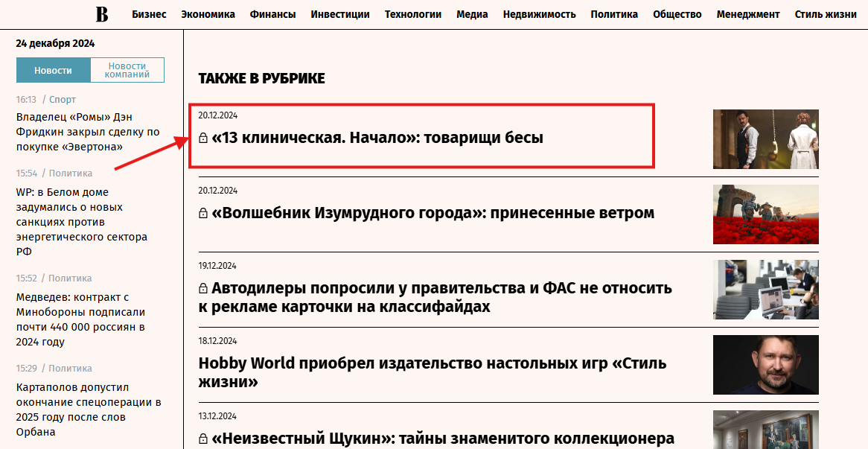The width and height of the screenshot is (868, 449).
Task: Open Медведев Минобороны contract news
Action: click(x=81, y=319)
